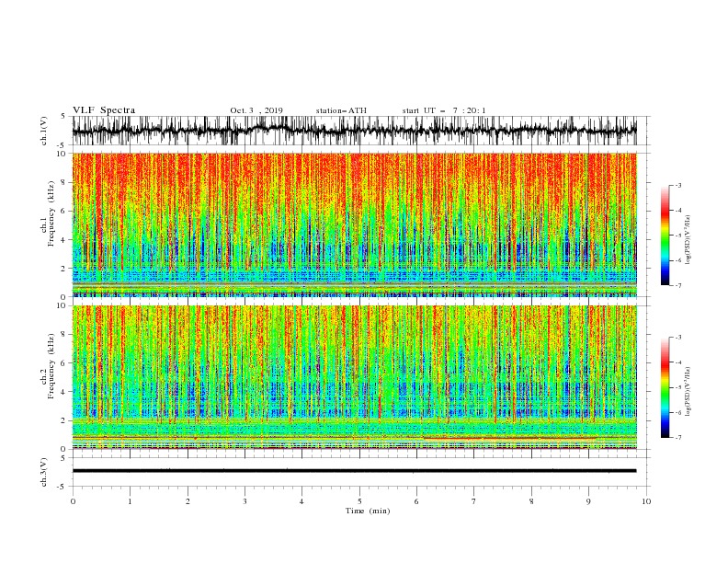This screenshot has width=728, height=563.
Task: Select the "start UT = 7 :20: 1" text
Action: tap(444, 110)
